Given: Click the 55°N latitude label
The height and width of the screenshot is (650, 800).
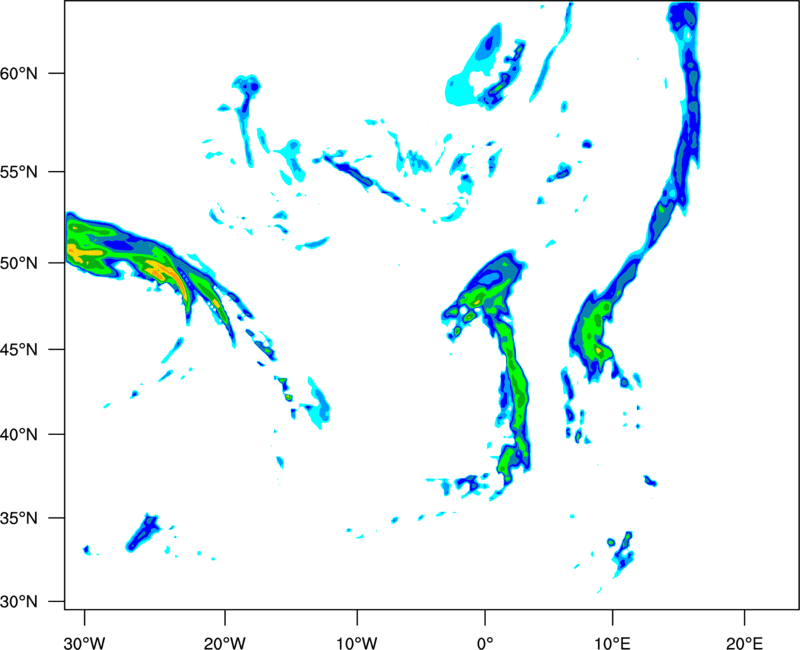Looking at the screenshot, I should [19, 172].
